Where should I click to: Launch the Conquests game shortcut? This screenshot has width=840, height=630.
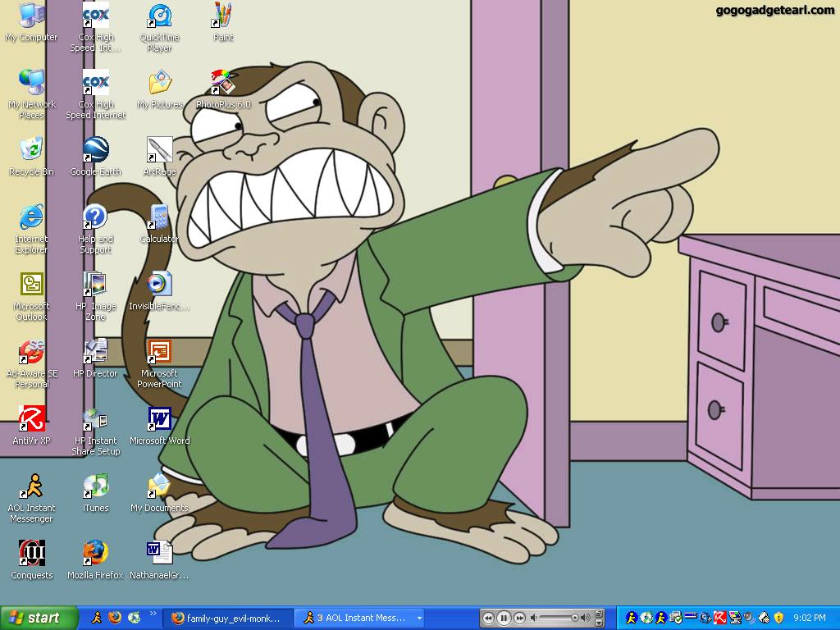[x=32, y=560]
